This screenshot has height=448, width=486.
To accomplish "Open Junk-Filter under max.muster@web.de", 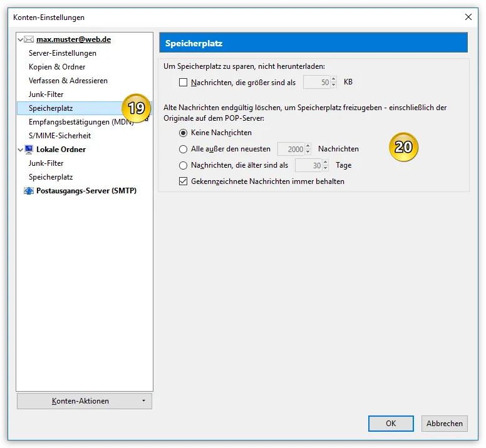I will pyautogui.click(x=46, y=94).
